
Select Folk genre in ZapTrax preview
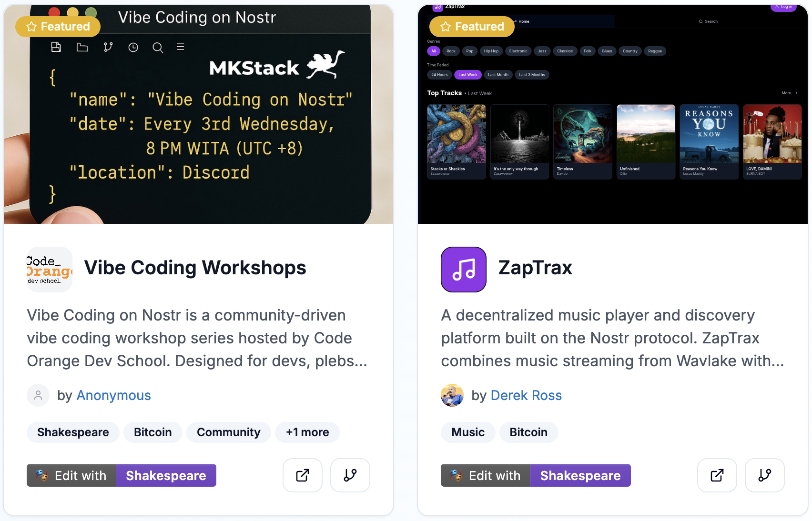click(588, 51)
